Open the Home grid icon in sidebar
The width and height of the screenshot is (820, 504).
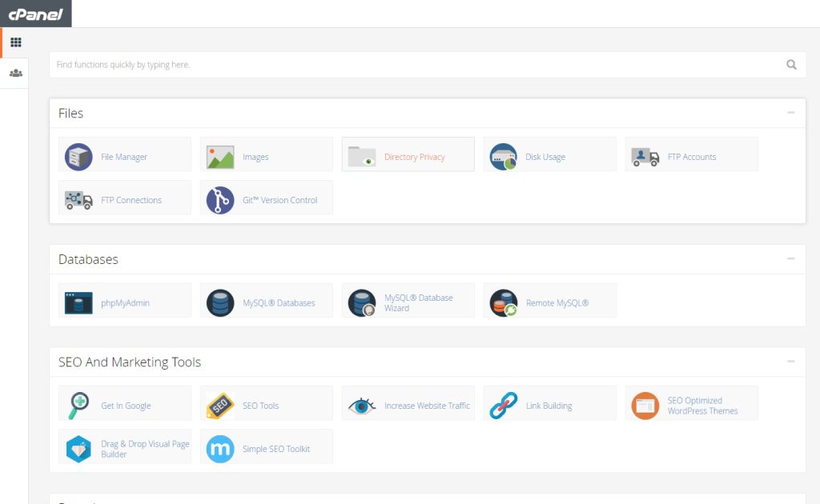(x=16, y=42)
